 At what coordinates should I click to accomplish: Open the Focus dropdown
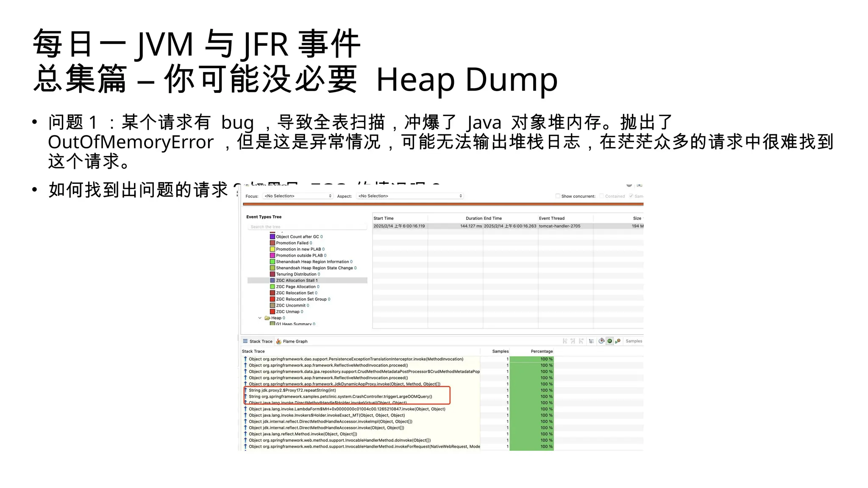(298, 196)
